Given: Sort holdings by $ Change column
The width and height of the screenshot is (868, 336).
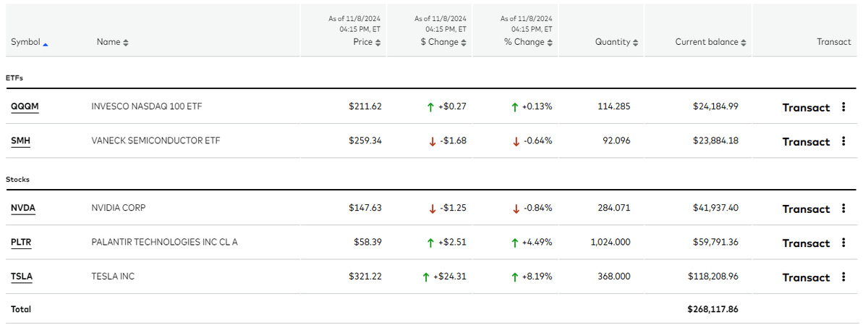Looking at the screenshot, I should tap(444, 42).
